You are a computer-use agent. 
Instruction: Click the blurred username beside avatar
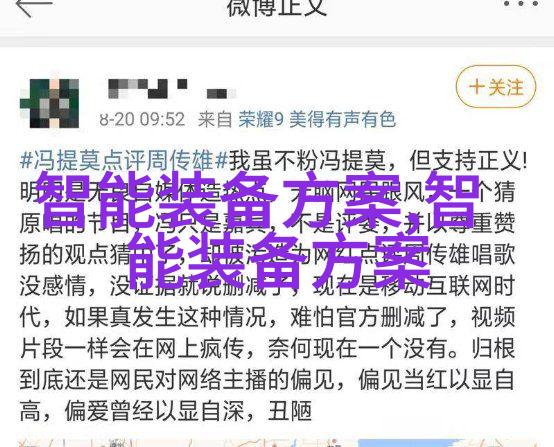(172, 89)
